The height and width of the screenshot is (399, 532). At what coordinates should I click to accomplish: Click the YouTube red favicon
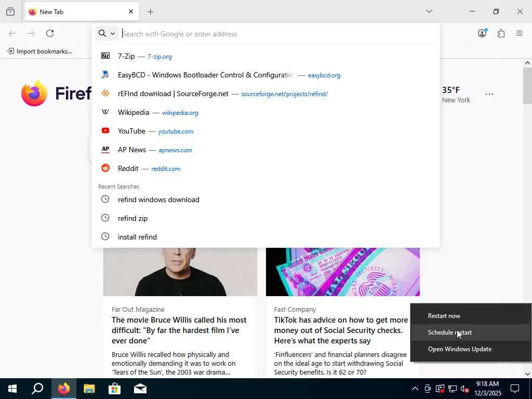click(105, 130)
